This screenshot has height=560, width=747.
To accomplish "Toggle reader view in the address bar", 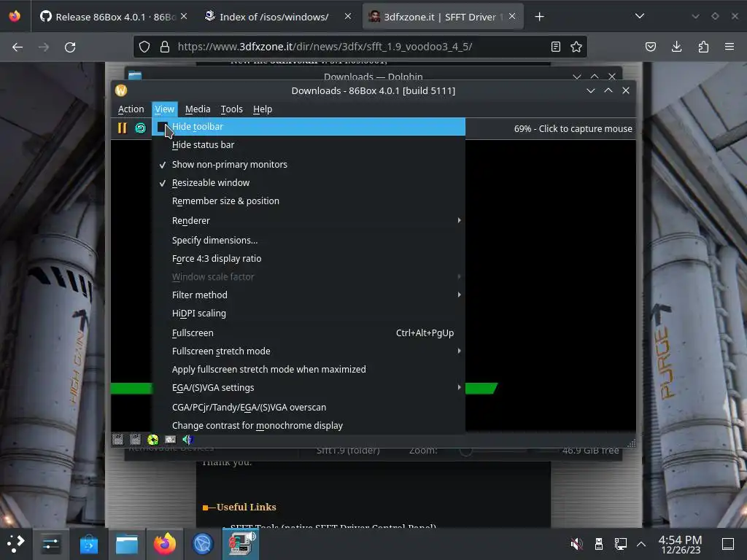I will (x=555, y=47).
